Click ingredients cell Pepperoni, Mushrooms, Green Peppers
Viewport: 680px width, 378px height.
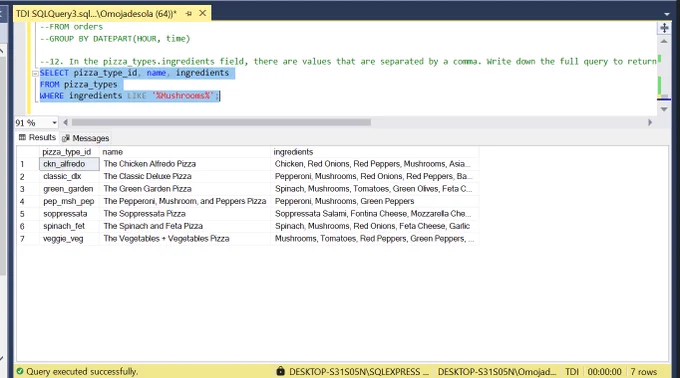pos(375,201)
